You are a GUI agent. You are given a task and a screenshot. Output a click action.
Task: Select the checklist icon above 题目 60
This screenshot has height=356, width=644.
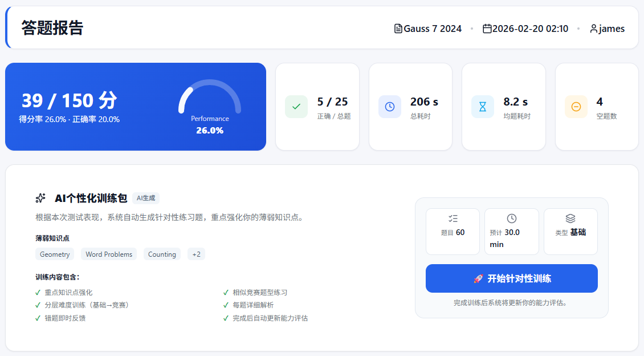pos(453,217)
